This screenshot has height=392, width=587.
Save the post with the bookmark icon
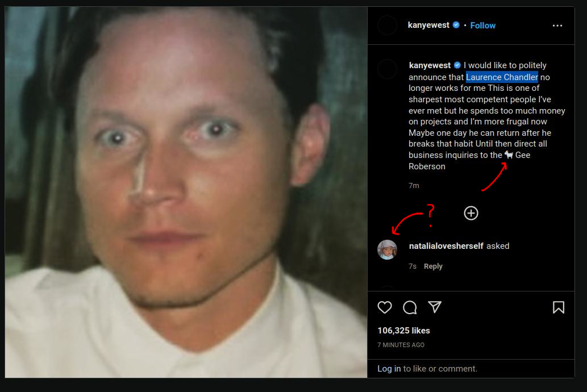(558, 307)
